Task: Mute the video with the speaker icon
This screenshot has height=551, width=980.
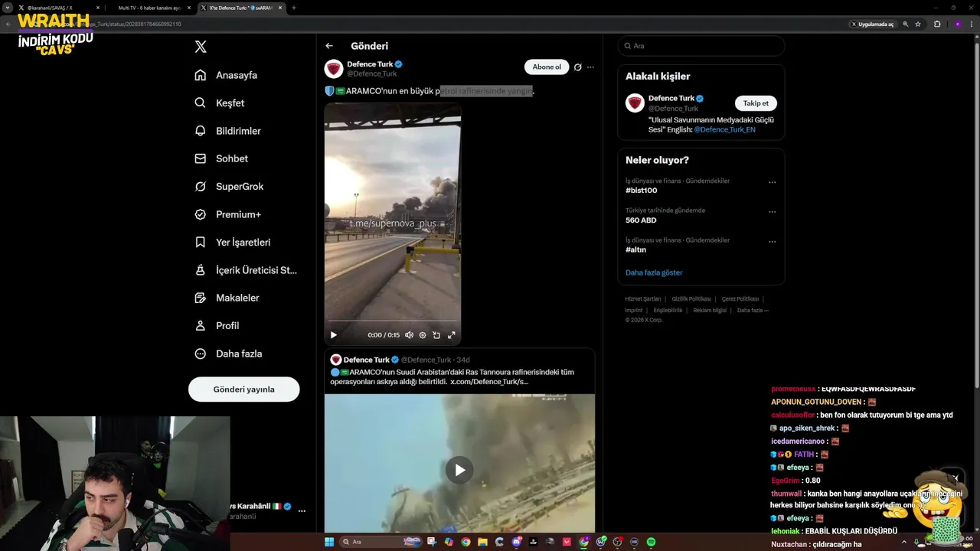Action: (409, 334)
